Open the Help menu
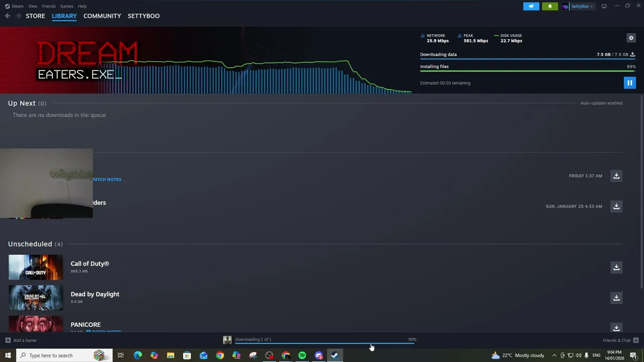The width and height of the screenshot is (644, 362). [82, 6]
